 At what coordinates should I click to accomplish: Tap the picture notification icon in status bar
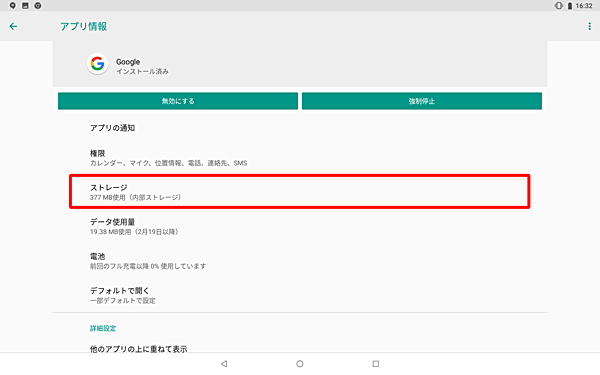point(25,5)
